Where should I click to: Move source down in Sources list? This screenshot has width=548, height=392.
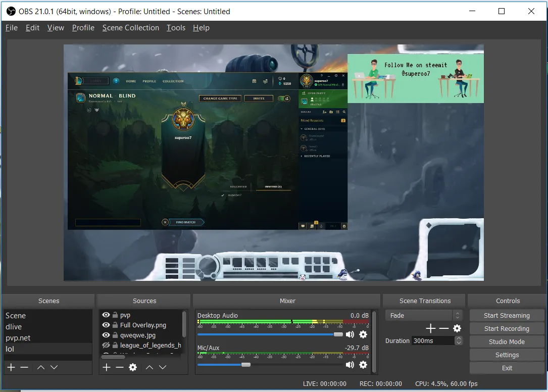click(x=163, y=367)
